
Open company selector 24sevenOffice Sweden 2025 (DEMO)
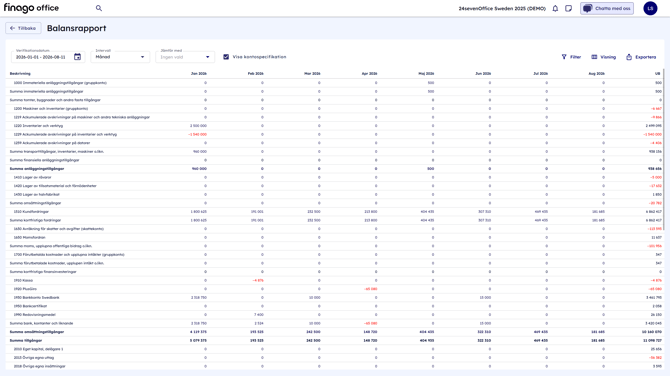[x=502, y=9]
